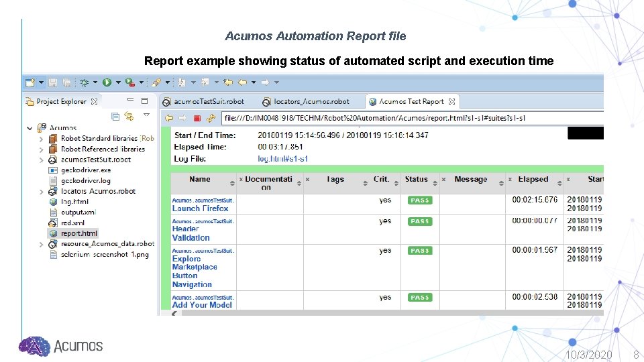Expand locators_Acumos.robot tree node

coord(41,192)
